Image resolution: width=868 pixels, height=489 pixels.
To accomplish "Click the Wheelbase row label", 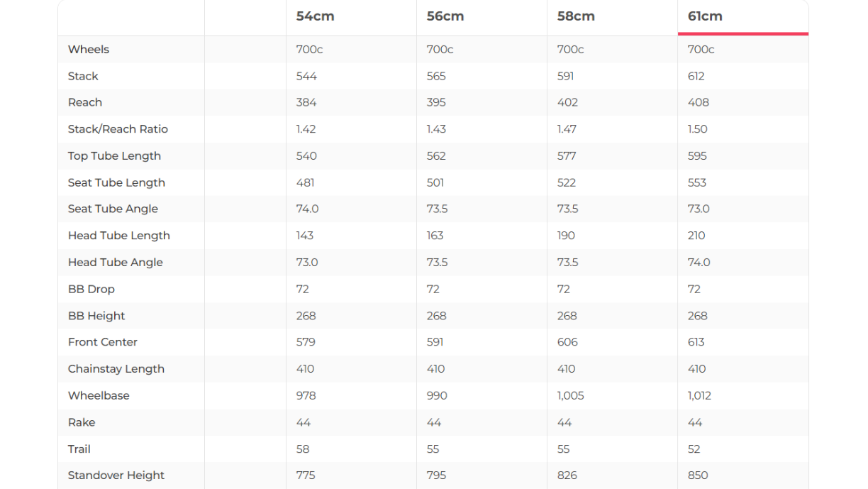I will [99, 395].
